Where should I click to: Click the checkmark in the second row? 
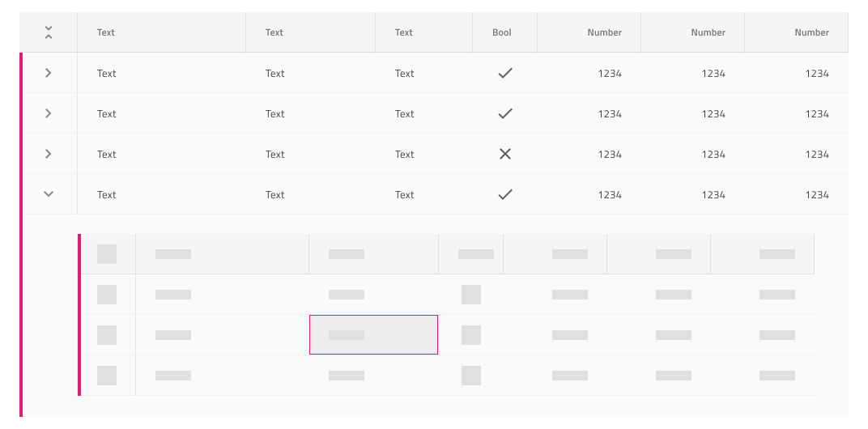(505, 113)
